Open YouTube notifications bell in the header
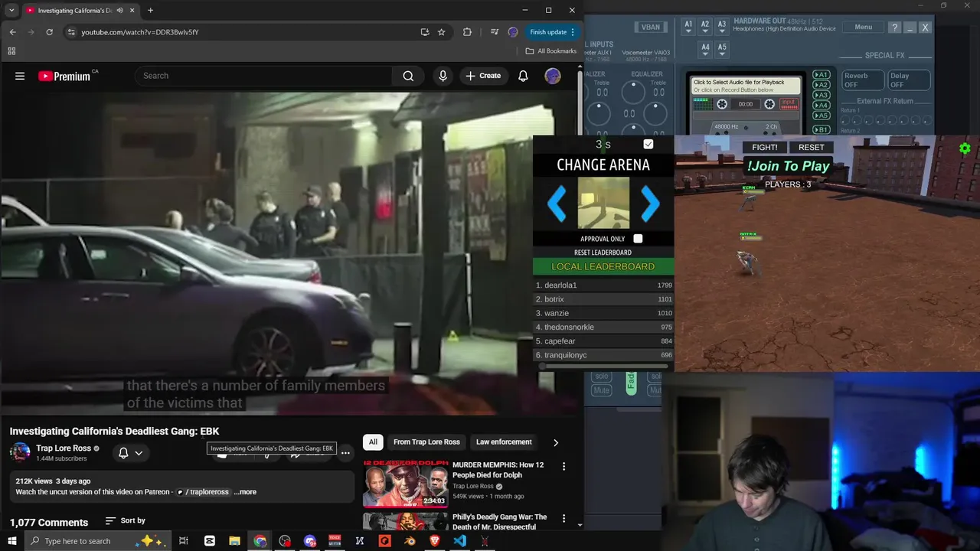 [x=523, y=76]
